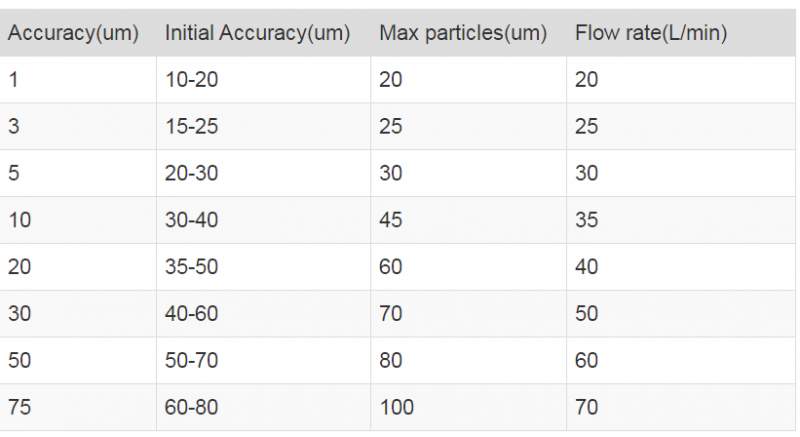The width and height of the screenshot is (800, 437).
Task: Select the 30-40 initial accuracy cell
Action: coord(191,220)
